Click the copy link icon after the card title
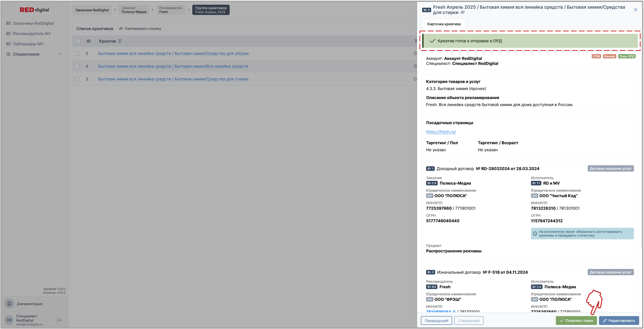Screen dimensions: 644x329 pos(463,12)
